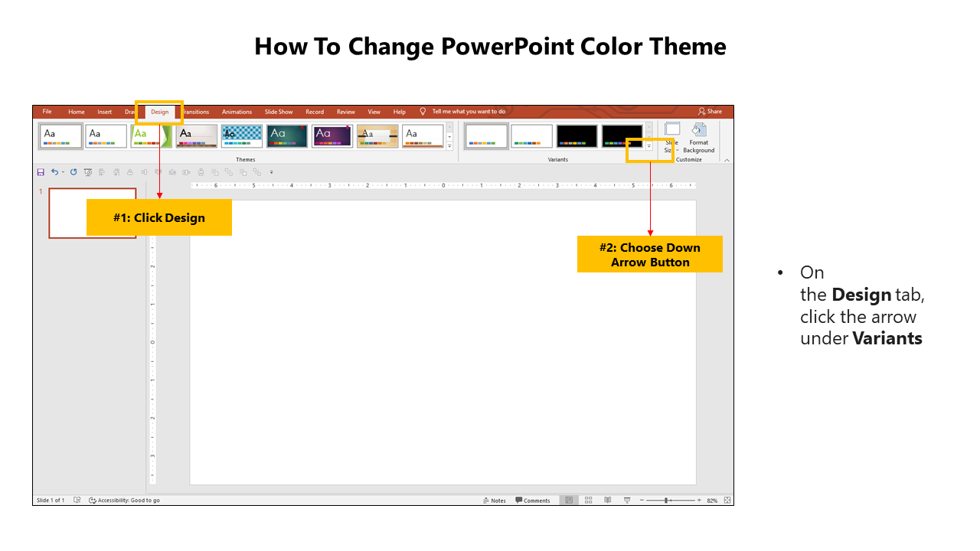Screen dimensions: 980x551
Task: Switch to the Record tab
Action: (x=315, y=112)
